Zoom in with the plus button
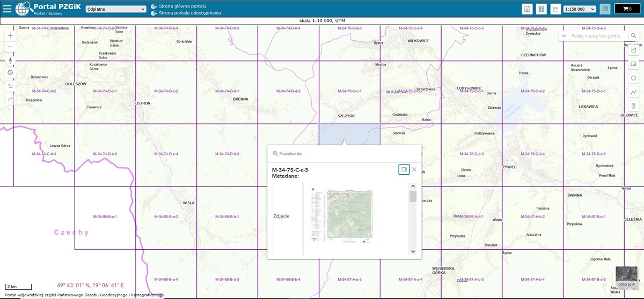 point(10,35)
